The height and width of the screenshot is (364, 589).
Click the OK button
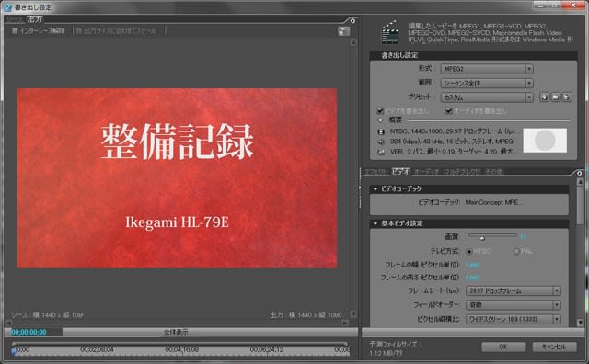click(x=503, y=347)
